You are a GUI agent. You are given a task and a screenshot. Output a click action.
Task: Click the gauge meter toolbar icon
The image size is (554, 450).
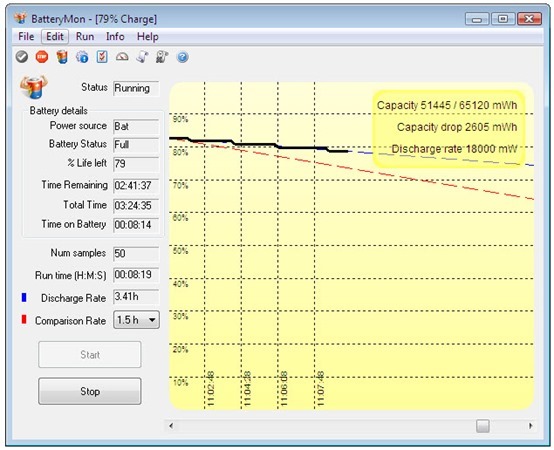pyautogui.click(x=122, y=57)
